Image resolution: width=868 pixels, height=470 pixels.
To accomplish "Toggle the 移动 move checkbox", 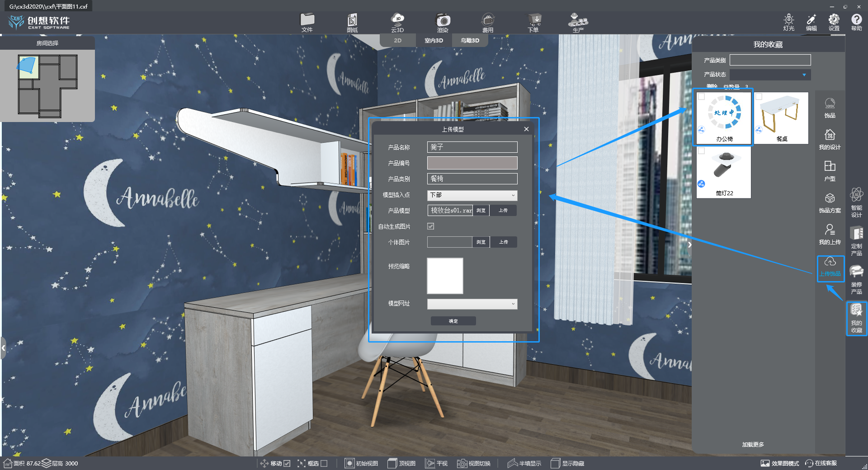I will [287, 463].
